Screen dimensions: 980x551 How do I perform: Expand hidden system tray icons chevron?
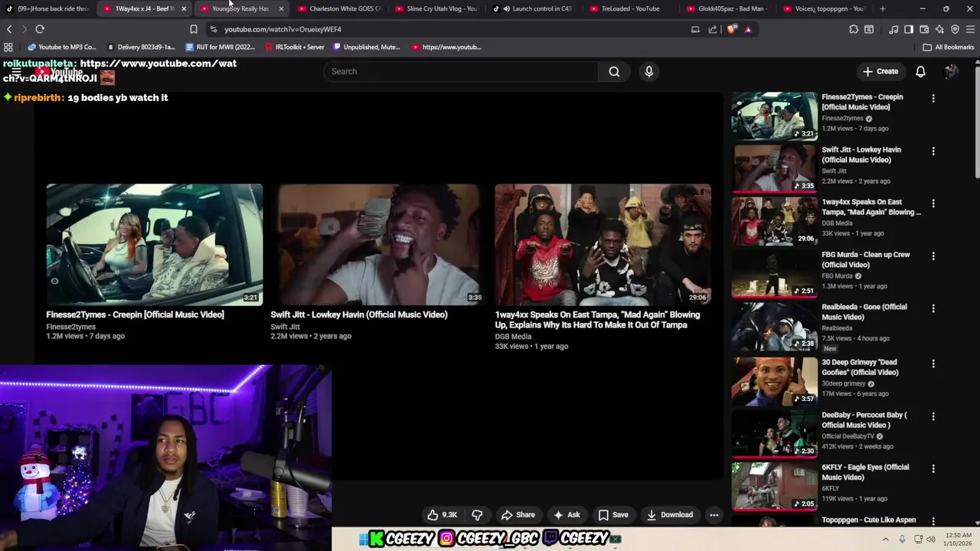(x=886, y=540)
